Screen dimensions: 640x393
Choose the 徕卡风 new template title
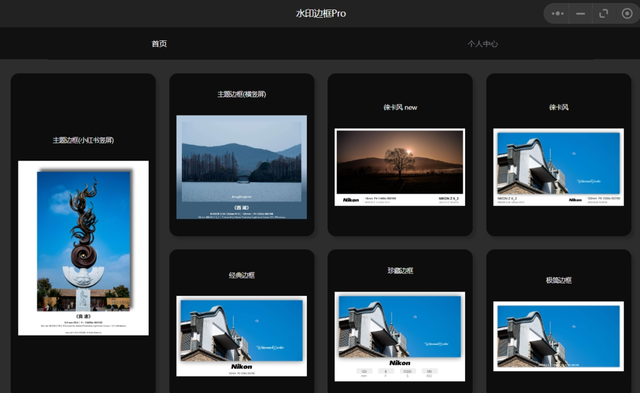coord(400,107)
